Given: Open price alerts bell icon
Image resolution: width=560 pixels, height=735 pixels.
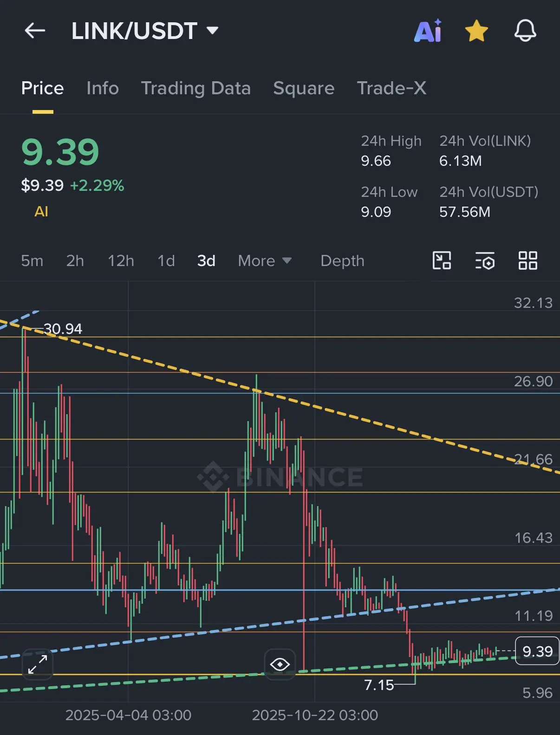Looking at the screenshot, I should click(525, 31).
